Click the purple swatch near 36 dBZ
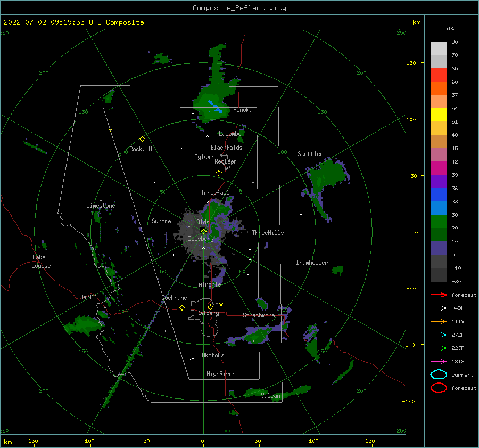This screenshot has width=479, height=448. tap(439, 181)
